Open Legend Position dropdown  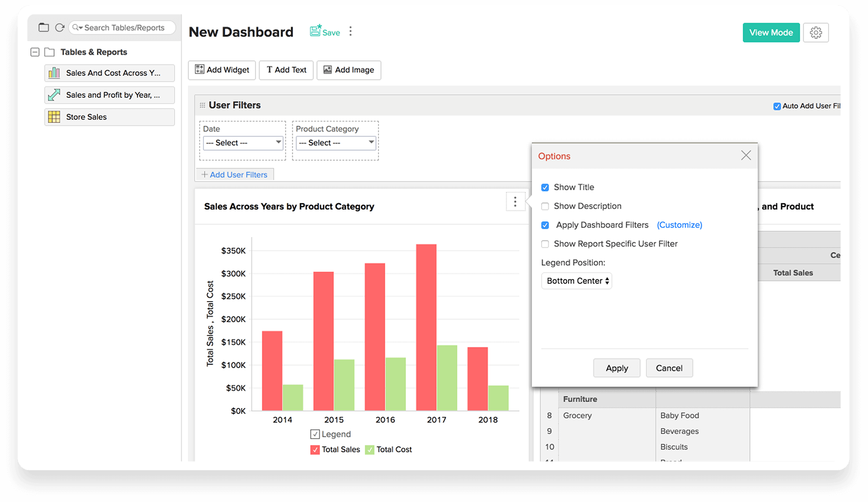576,281
